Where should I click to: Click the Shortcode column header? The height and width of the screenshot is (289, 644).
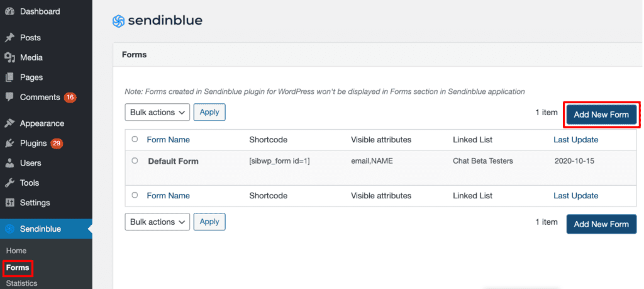(x=268, y=140)
